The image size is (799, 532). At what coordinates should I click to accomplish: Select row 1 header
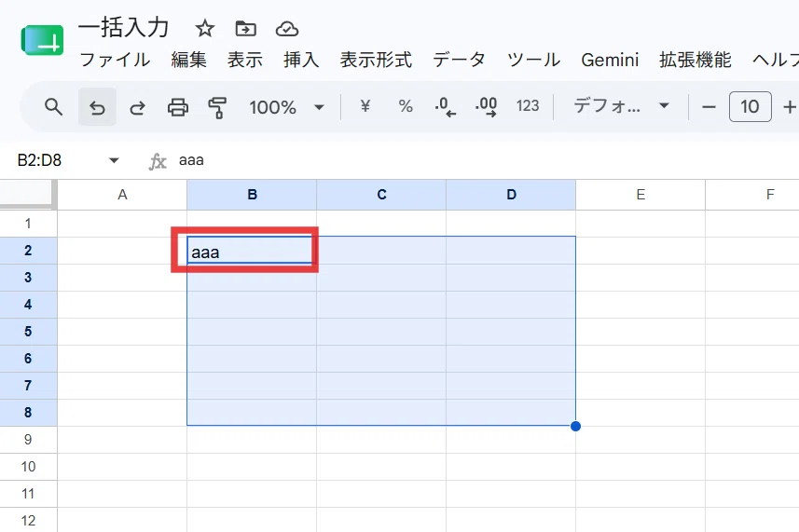point(28,224)
